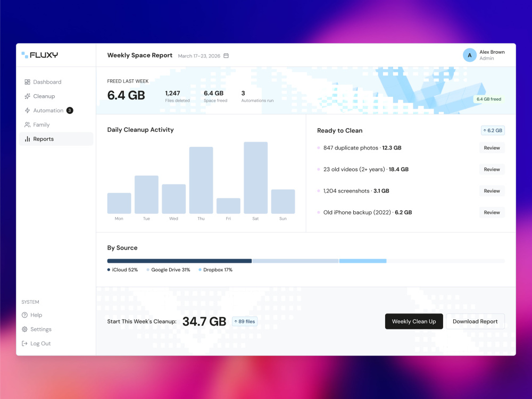Click the By Source heading
The height and width of the screenshot is (399, 532).
(122, 248)
